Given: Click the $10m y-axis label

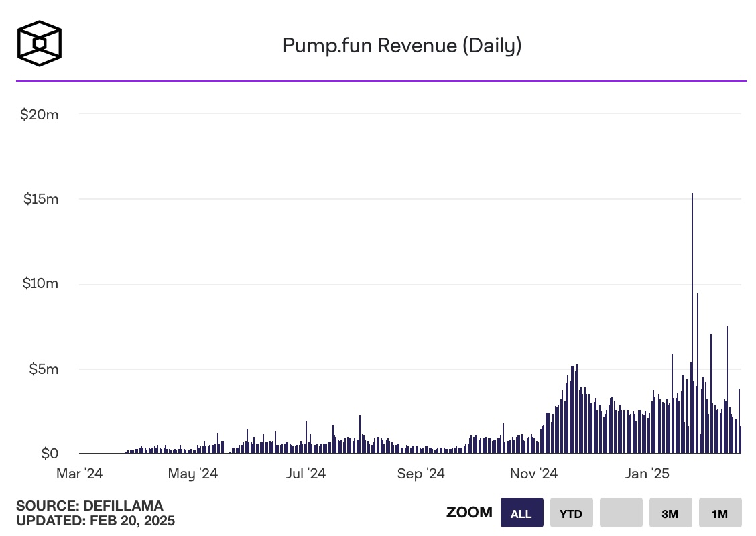Looking at the screenshot, I should pyautogui.click(x=40, y=283).
